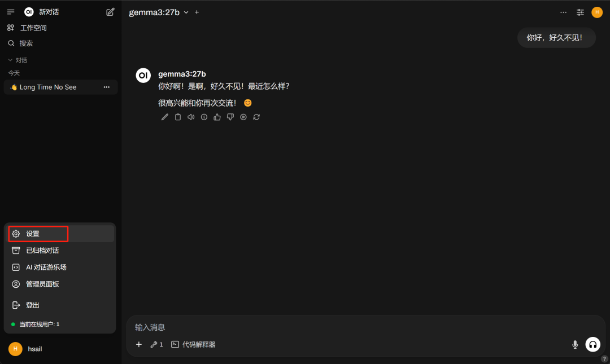Viewport: 610px width, 364px height.
Task: Continue response with the play icon
Action: tap(243, 117)
